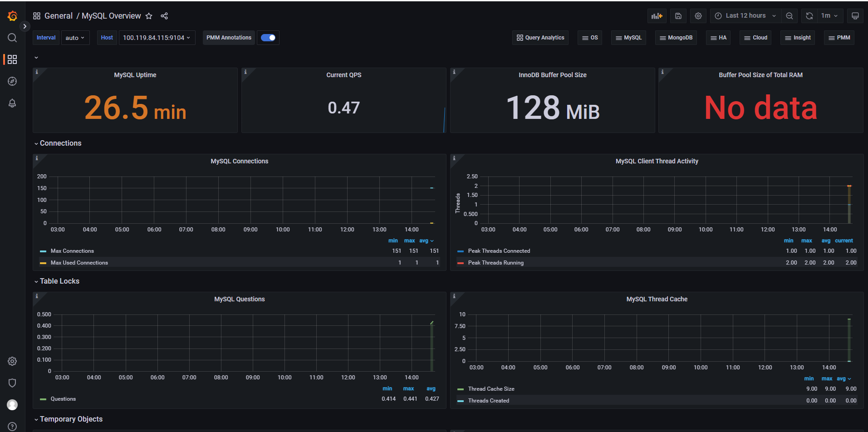Viewport: 868px width, 432px height.
Task: Open the General folder breadcrumb
Action: point(59,16)
